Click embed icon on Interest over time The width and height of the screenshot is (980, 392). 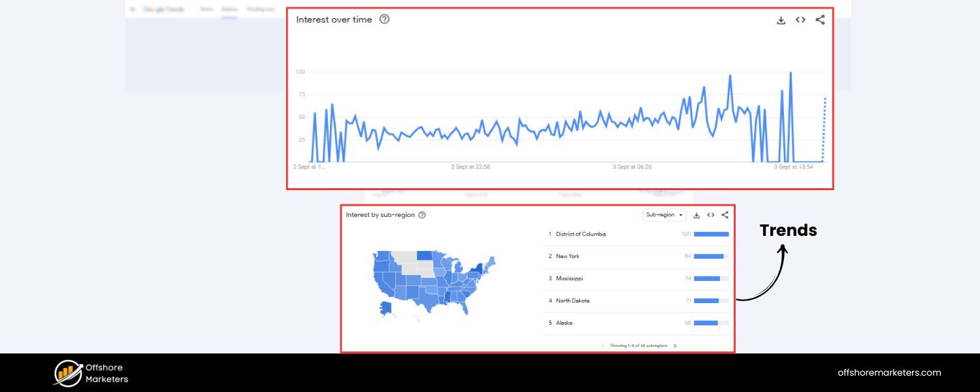[800, 20]
